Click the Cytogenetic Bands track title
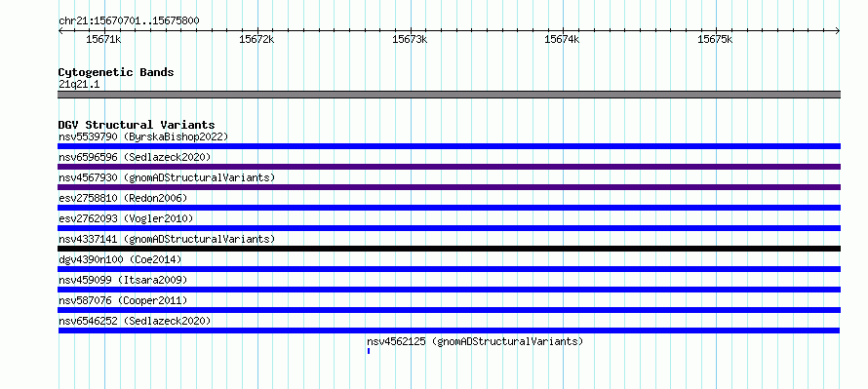The width and height of the screenshot is (868, 389). [x=116, y=72]
